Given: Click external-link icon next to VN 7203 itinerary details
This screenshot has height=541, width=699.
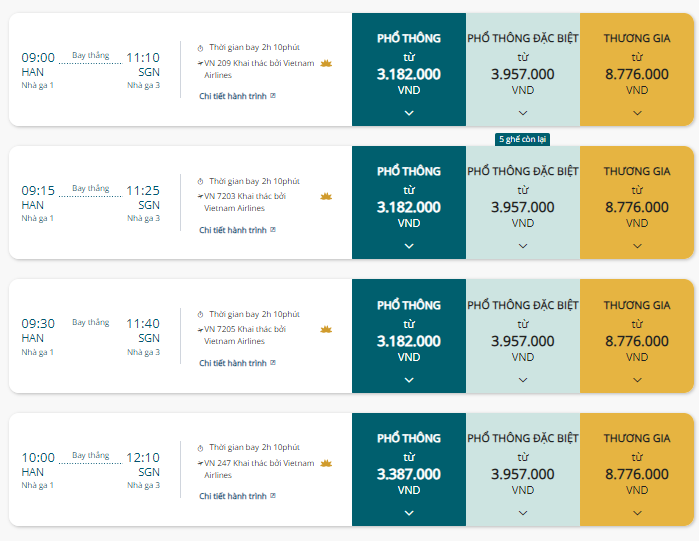Looking at the screenshot, I should pyautogui.click(x=273, y=230).
